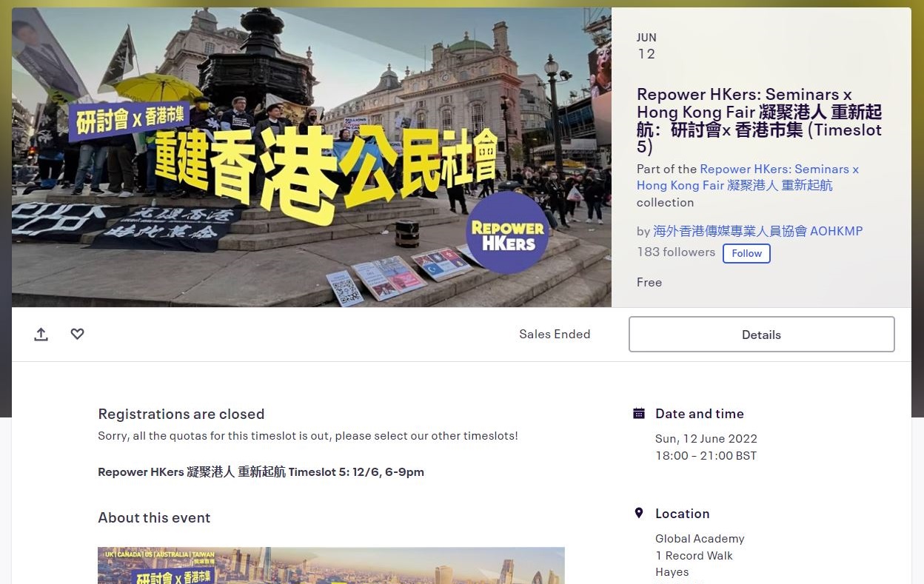924x584 pixels.
Task: Click the Sales Ended status text
Action: click(x=555, y=335)
